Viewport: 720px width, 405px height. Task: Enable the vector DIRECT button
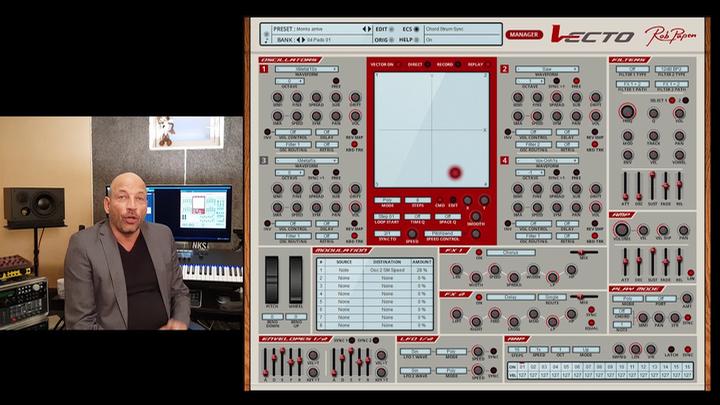(427, 64)
